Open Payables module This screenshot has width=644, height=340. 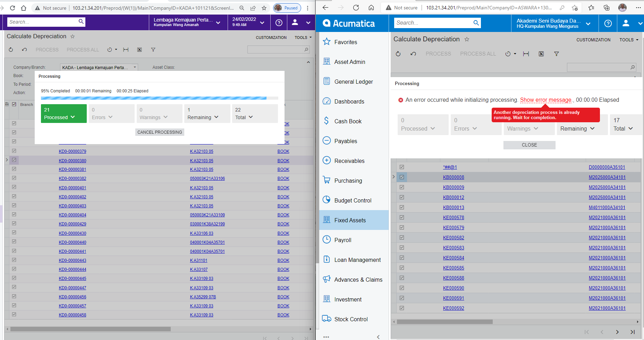pyautogui.click(x=354, y=141)
